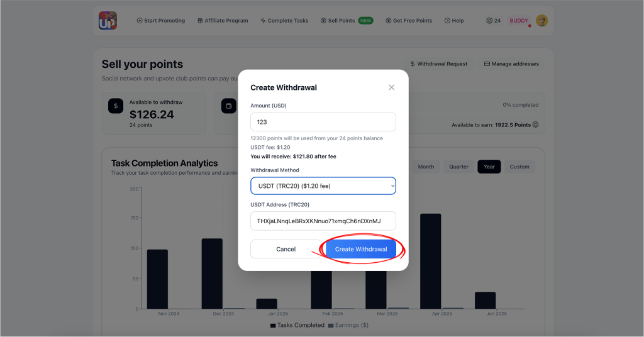Open the Custom date range option

[x=519, y=167]
